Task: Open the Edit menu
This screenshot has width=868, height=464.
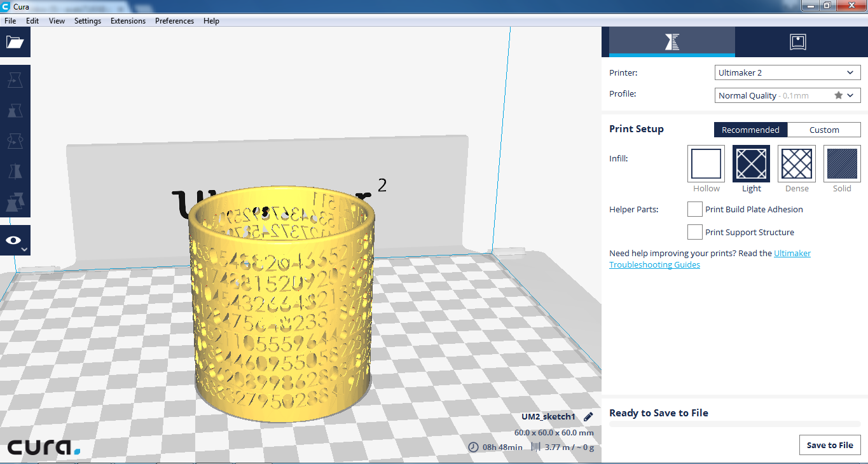Action: 32,21
